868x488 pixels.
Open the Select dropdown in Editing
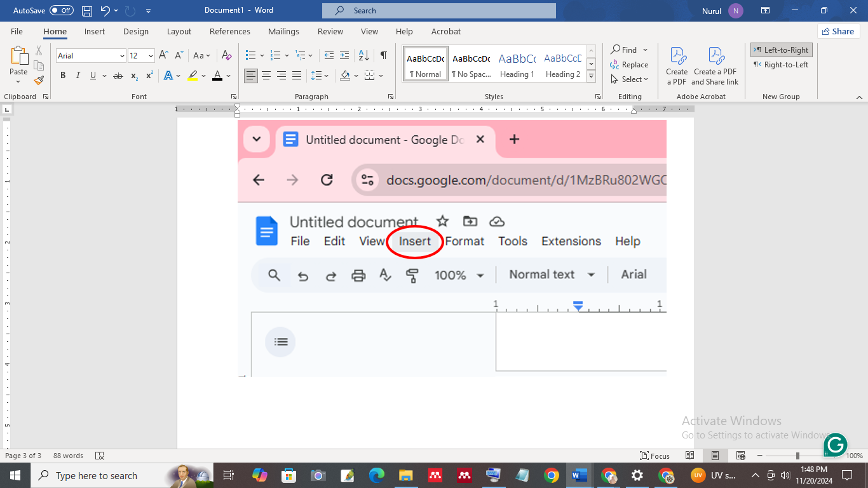[630, 79]
